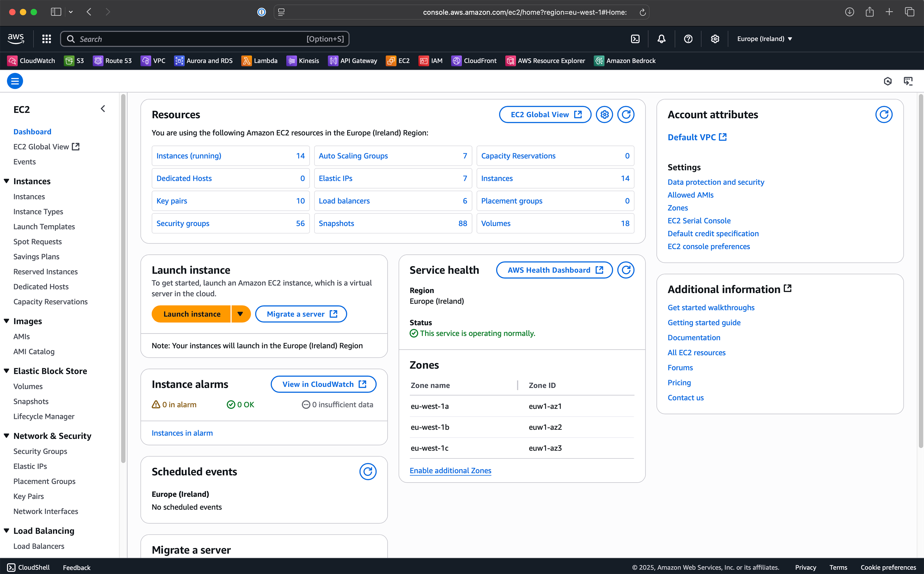Open the Launch instance dropdown arrow

pyautogui.click(x=240, y=314)
